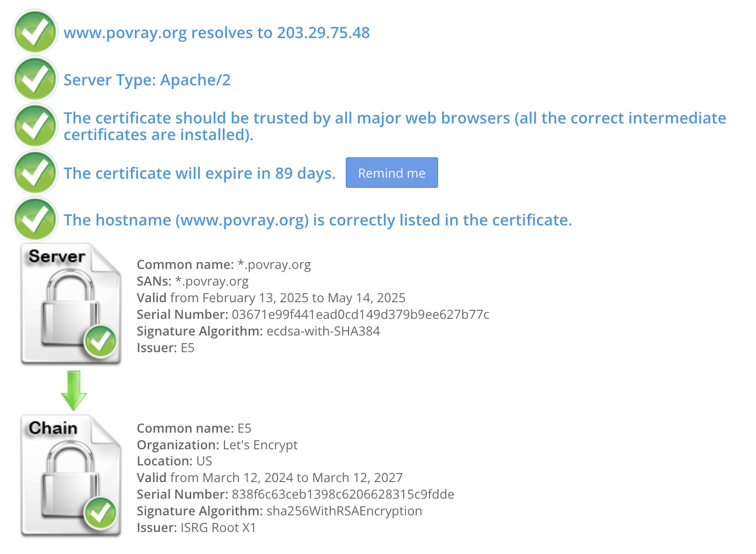The width and height of the screenshot is (756, 554).
Task: Click the Chain certificate padlock icon
Action: pyautogui.click(x=71, y=476)
